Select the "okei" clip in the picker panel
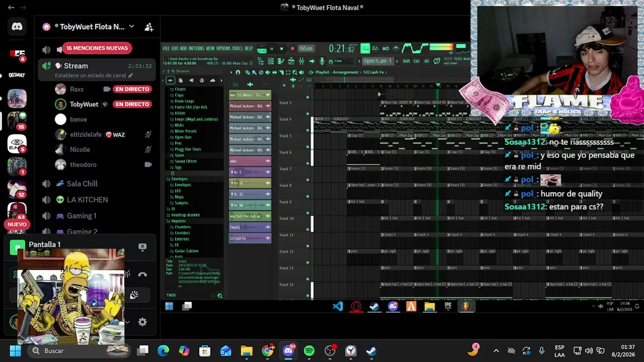Image resolution: width=644 pixels, height=362 pixels. point(250,161)
